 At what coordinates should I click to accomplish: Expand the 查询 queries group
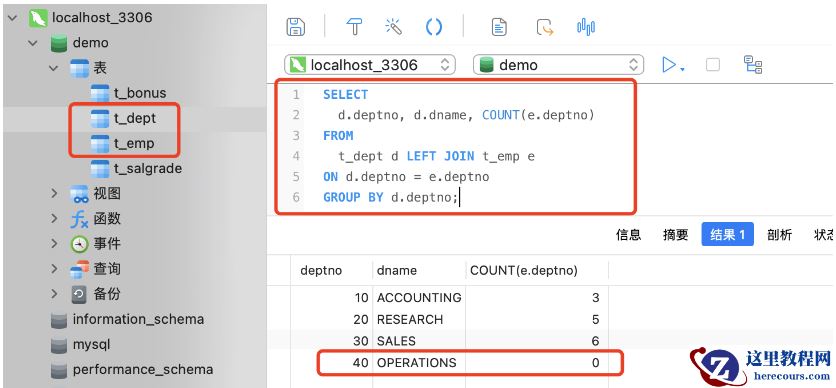point(54,269)
